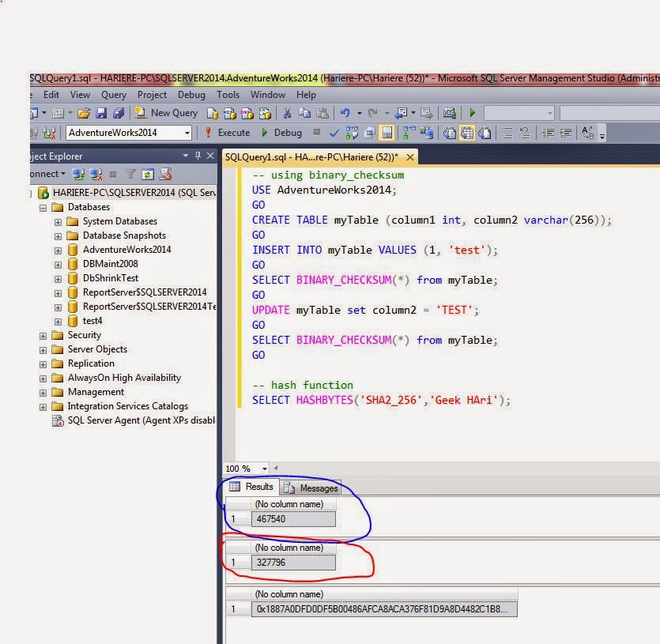The height and width of the screenshot is (644, 660).
Task: Open a new query window
Action: (171, 112)
